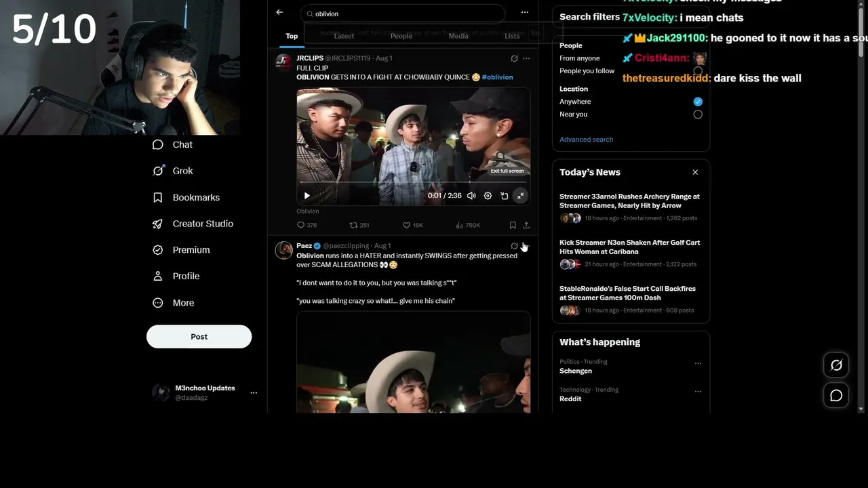The height and width of the screenshot is (488, 868).
Task: Open the Advanced search link
Action: (586, 140)
